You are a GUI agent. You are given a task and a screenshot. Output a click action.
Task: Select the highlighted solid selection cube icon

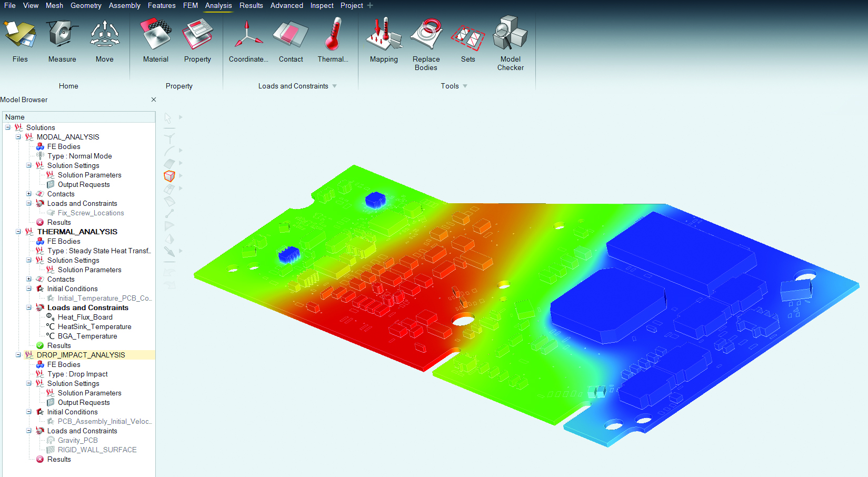tap(169, 175)
